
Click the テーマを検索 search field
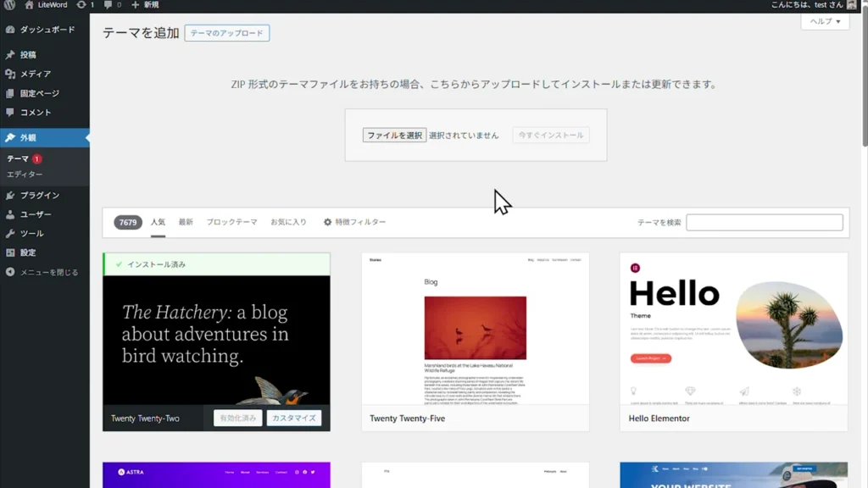click(x=764, y=223)
